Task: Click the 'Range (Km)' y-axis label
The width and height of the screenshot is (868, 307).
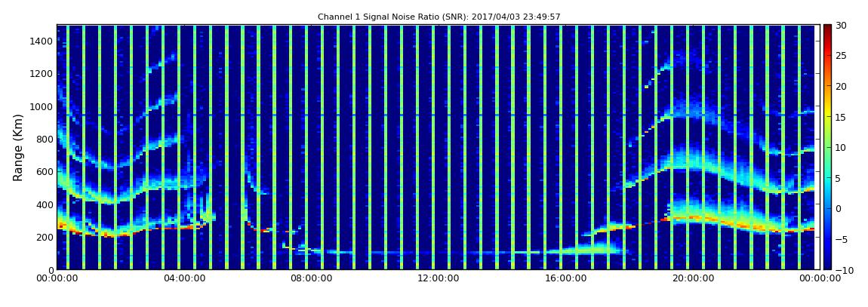Action: (x=18, y=148)
